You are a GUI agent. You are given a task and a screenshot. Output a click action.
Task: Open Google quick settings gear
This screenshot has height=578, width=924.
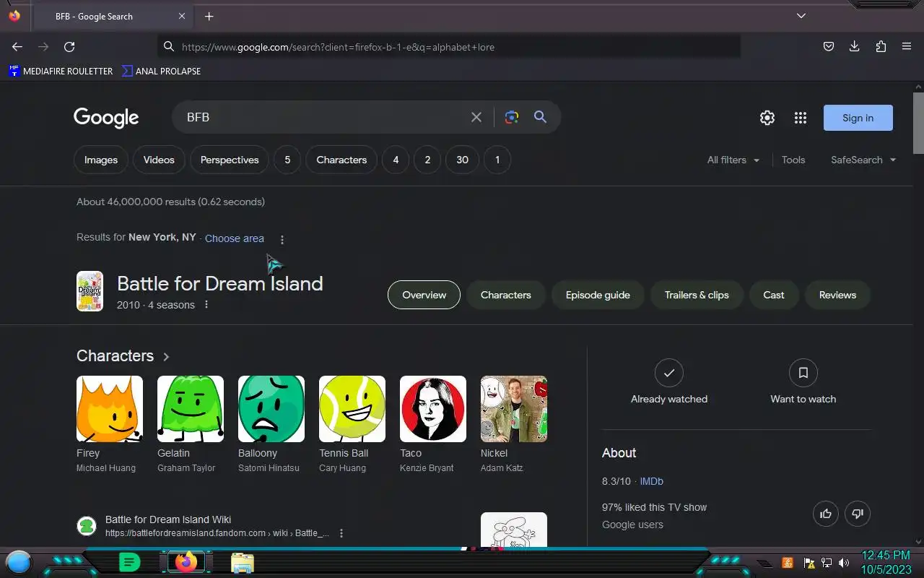(767, 118)
